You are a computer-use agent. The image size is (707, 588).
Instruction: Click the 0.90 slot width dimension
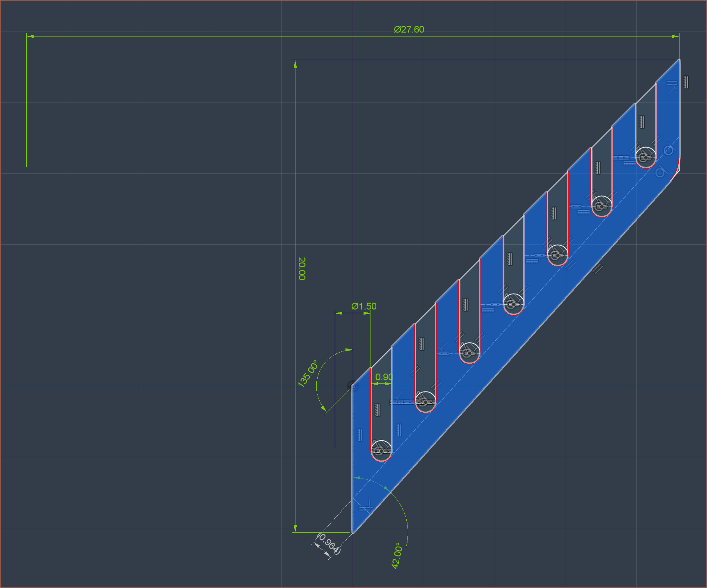point(384,377)
